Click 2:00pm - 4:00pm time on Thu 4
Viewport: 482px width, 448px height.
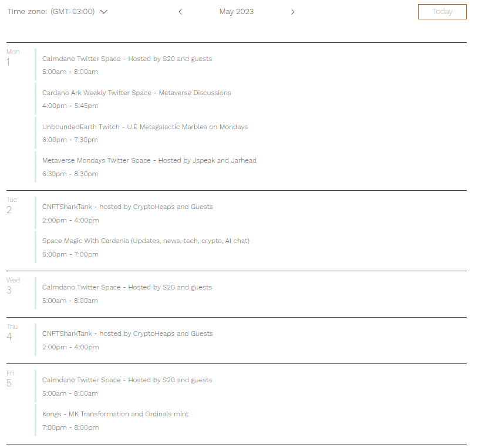70,348
